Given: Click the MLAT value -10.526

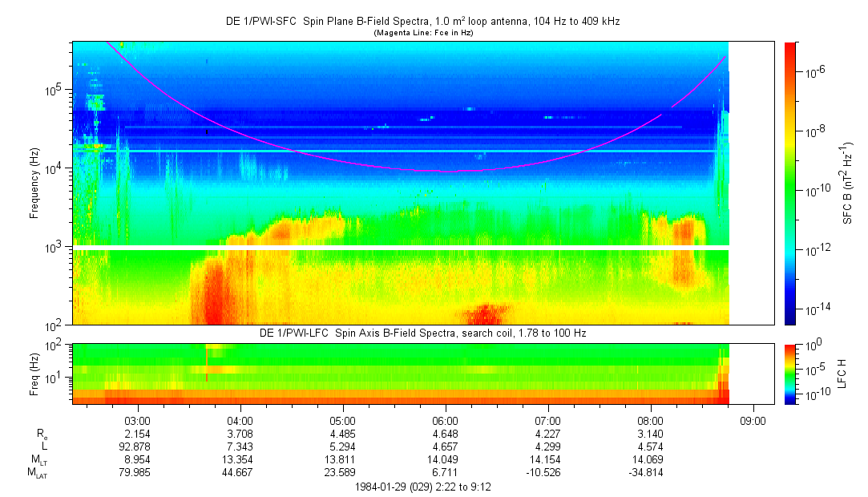Looking at the screenshot, I should pos(544,473).
